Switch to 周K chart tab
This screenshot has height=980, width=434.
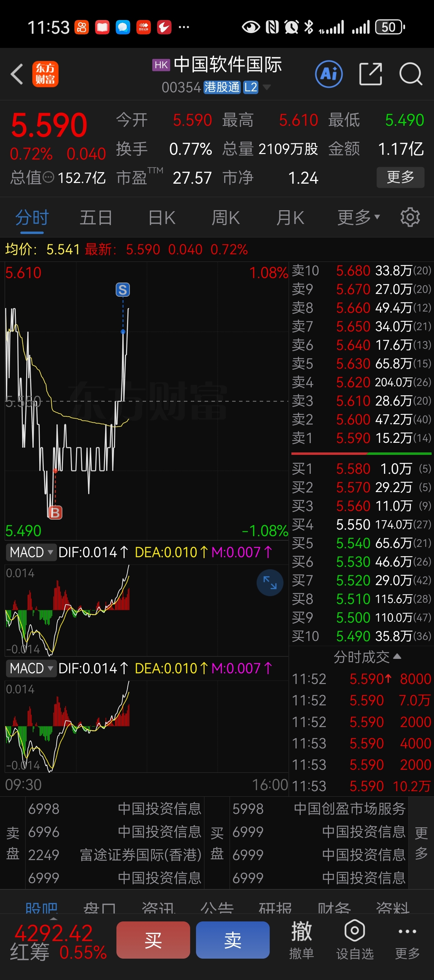click(226, 218)
